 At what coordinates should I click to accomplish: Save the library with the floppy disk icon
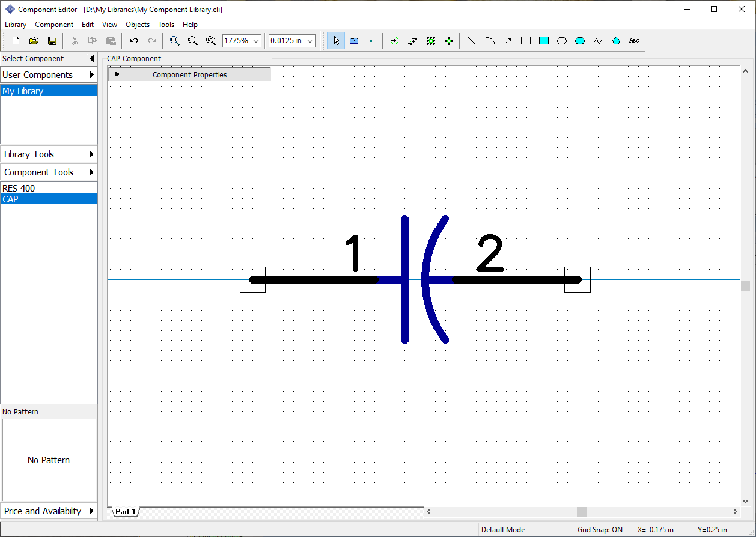(x=52, y=41)
